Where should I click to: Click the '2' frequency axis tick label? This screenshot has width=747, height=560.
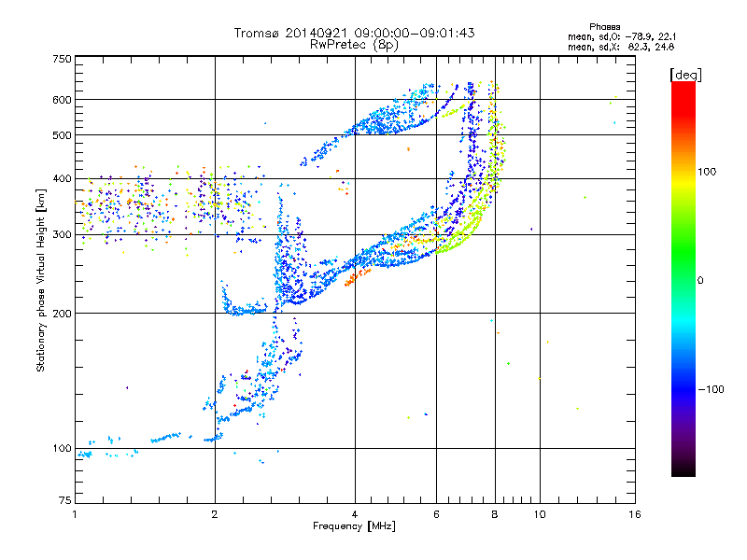[x=215, y=514]
